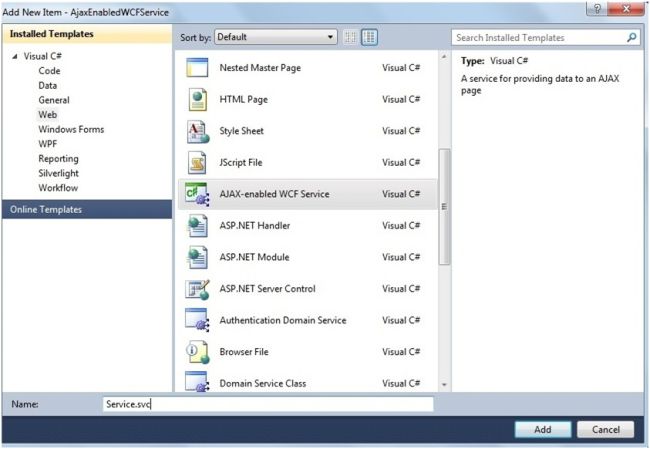Select the ASP.NET Handler label
The width and height of the screenshot is (650, 449).
255,226
